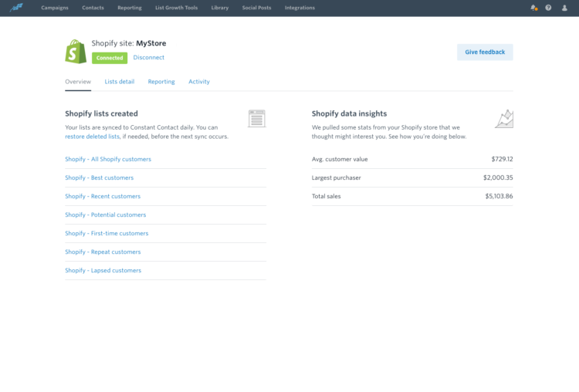Open Shopify - First-time customers list
579x392 pixels.
tap(107, 233)
